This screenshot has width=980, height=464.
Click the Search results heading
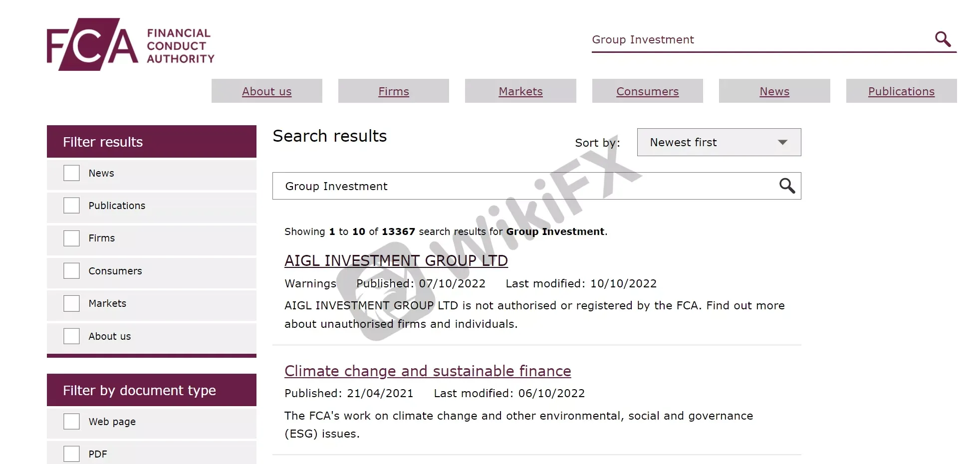click(x=330, y=136)
